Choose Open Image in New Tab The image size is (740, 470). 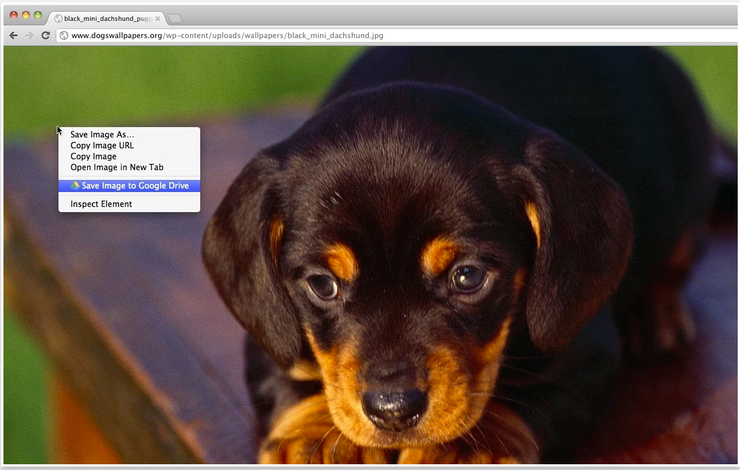[116, 168]
